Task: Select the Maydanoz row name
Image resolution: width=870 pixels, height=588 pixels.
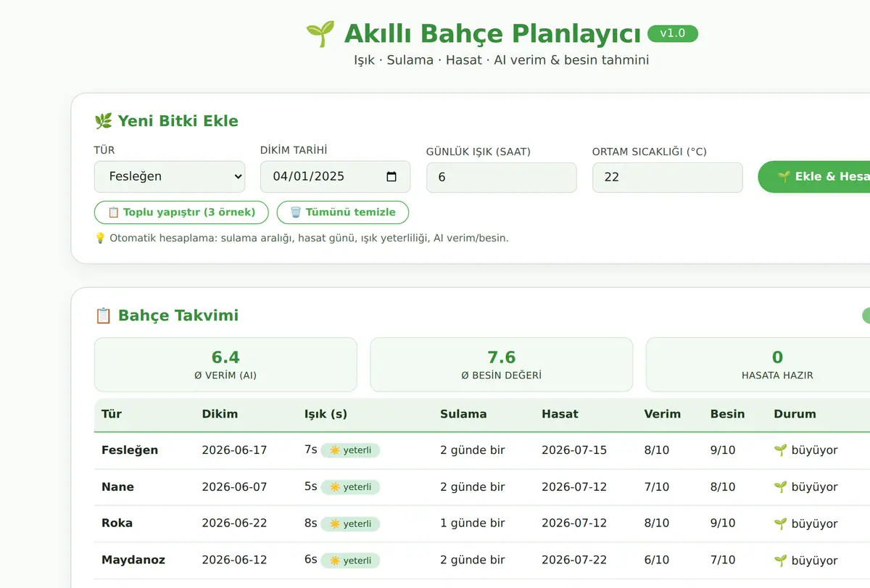Action: tap(133, 560)
